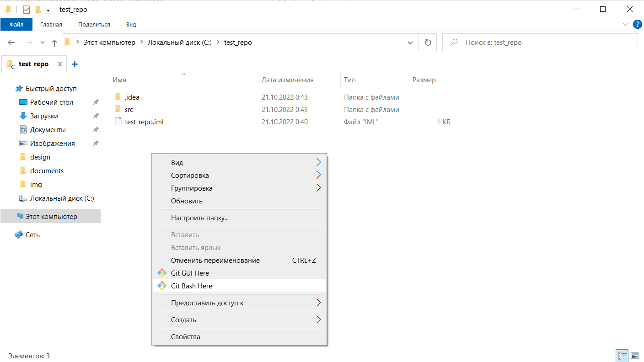Open quick access toolbar customize dropdown

48,10
